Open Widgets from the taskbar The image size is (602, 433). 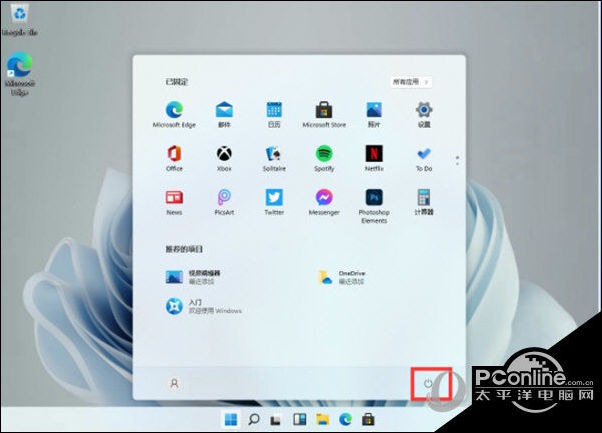pyautogui.click(x=299, y=420)
